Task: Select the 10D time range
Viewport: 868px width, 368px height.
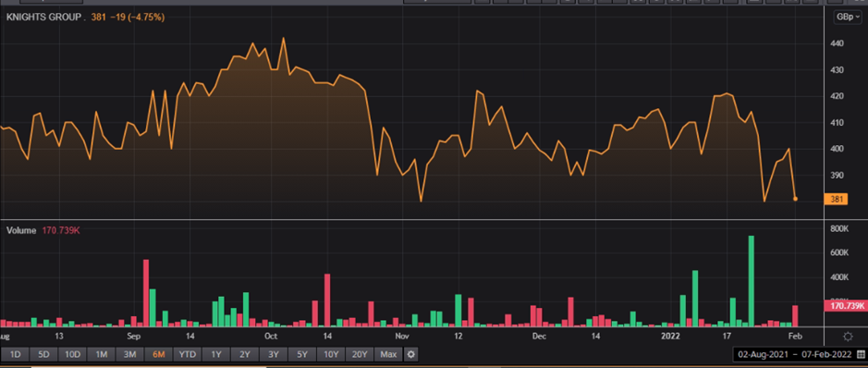Action: click(x=72, y=354)
